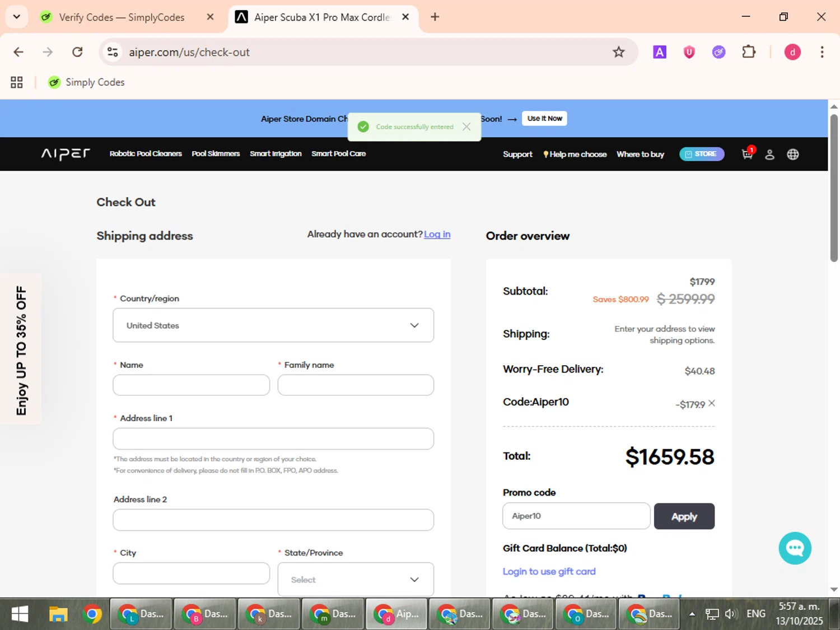840x630 pixels.
Task: Open the taskbar clock showing 5:57 a. m.
Action: click(x=799, y=614)
